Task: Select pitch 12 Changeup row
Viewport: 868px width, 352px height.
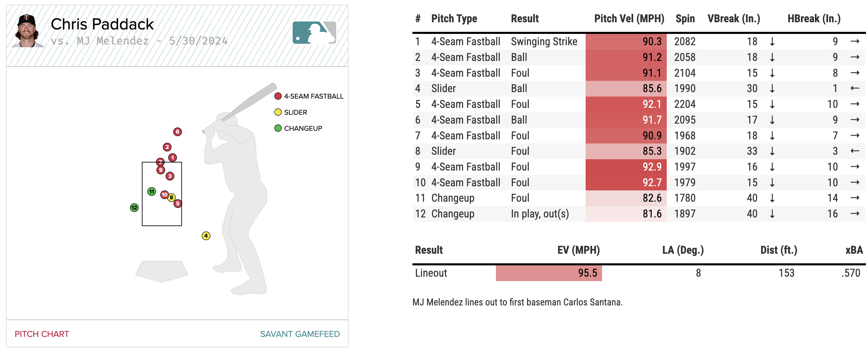Action: [452, 214]
